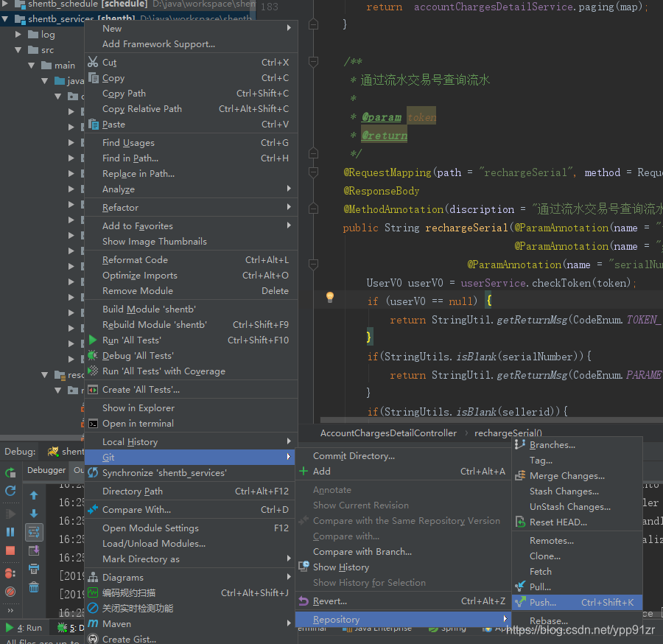The image size is (663, 644).
Task: Select Stash Changes... menu entry
Action: point(577,491)
